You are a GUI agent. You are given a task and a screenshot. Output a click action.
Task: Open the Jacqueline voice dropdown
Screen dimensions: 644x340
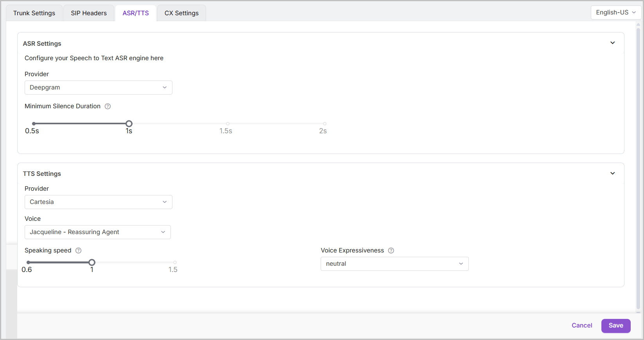click(98, 232)
